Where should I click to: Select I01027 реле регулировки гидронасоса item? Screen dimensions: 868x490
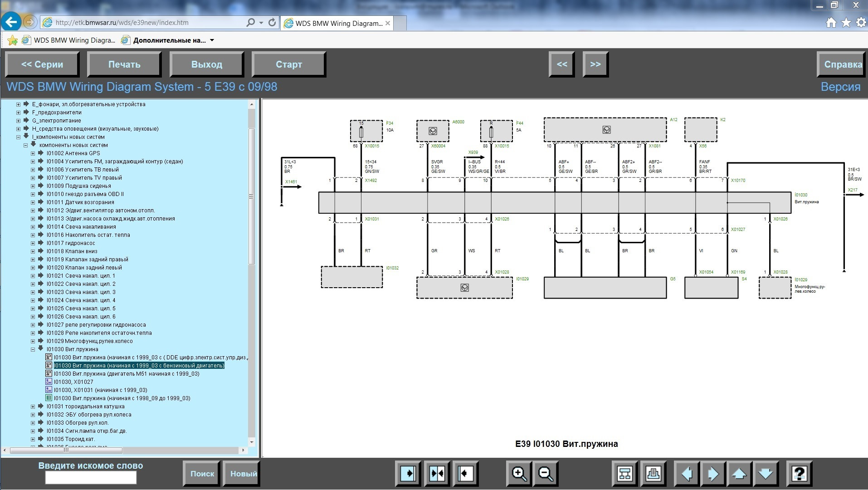coord(96,325)
